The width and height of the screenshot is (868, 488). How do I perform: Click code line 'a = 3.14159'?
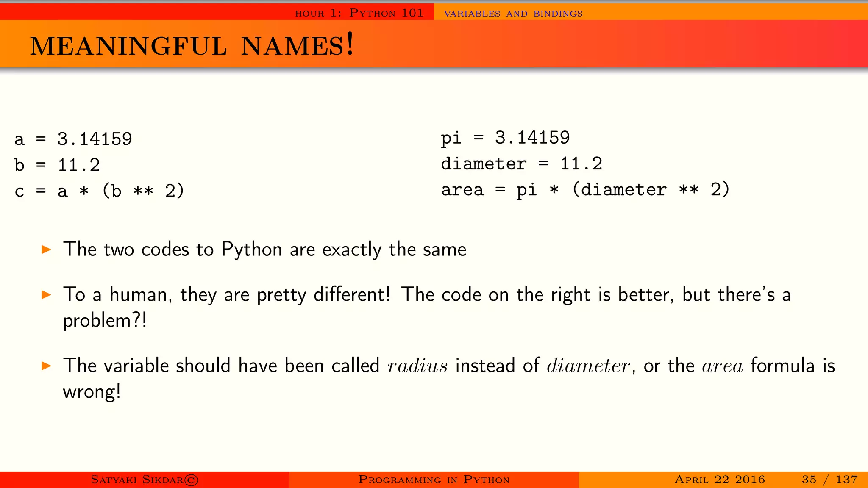point(73,139)
